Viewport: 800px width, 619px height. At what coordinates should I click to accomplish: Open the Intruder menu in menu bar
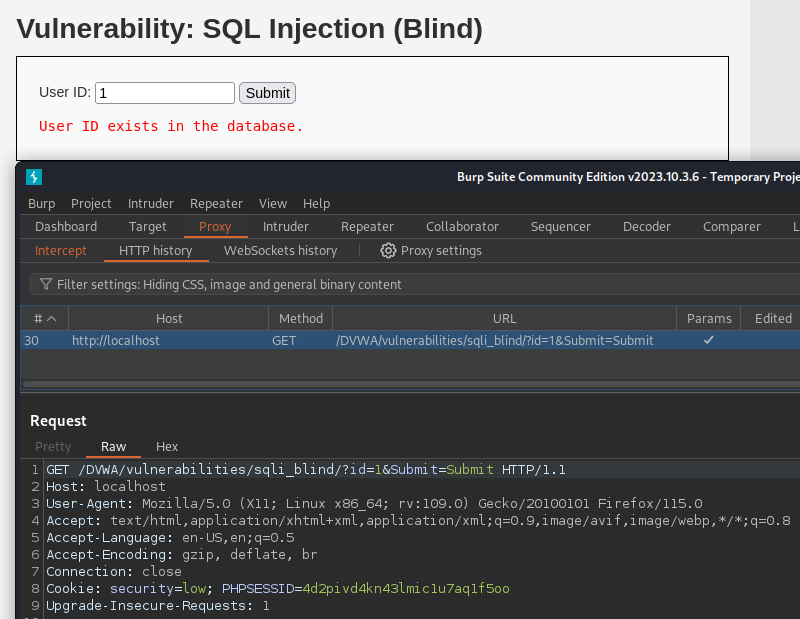tap(151, 204)
